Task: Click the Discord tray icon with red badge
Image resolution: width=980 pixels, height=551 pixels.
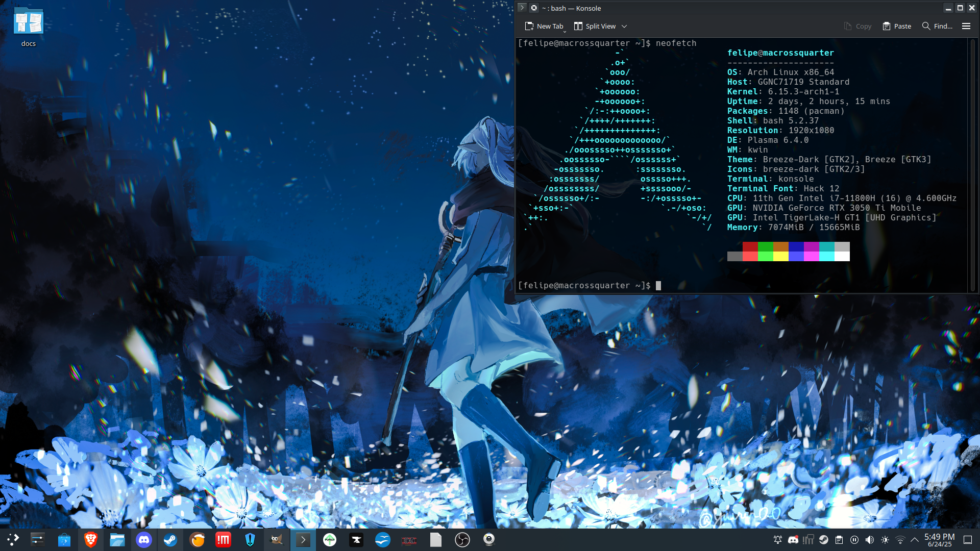Action: (793, 540)
